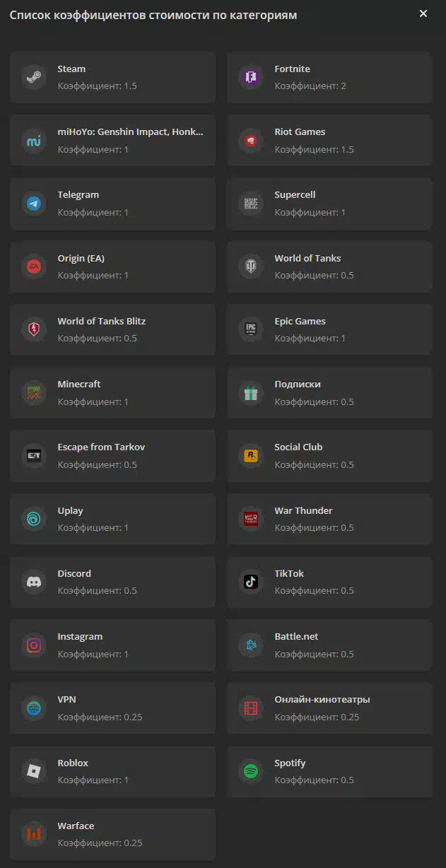Select the Minecraft category name

(x=78, y=385)
